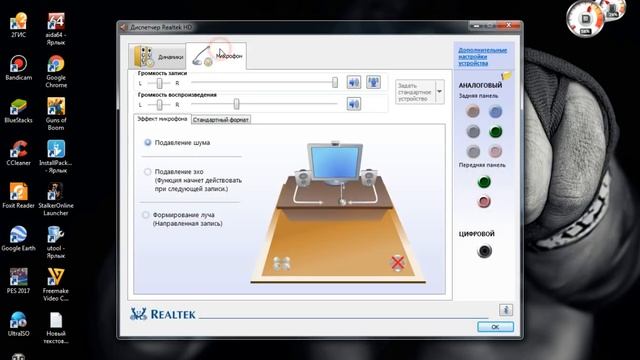
Task: Click the blue rear panel jack
Action: (495, 111)
